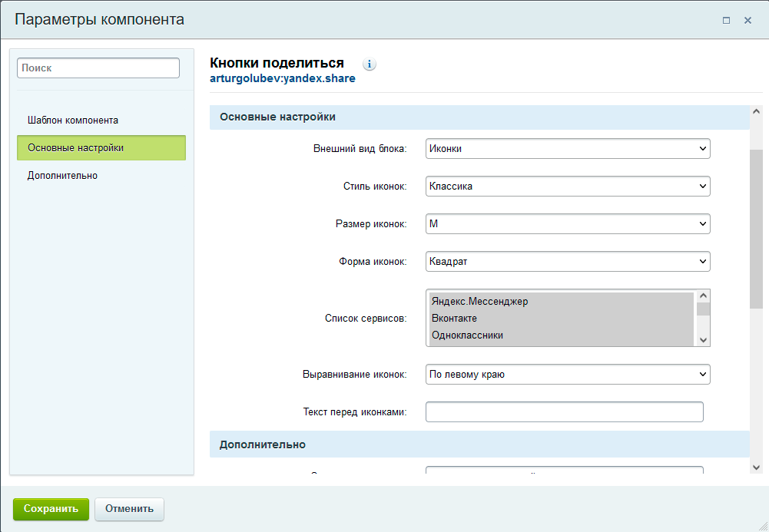The width and height of the screenshot is (769, 532).
Task: Focus the Поиск search field
Action: 98,68
